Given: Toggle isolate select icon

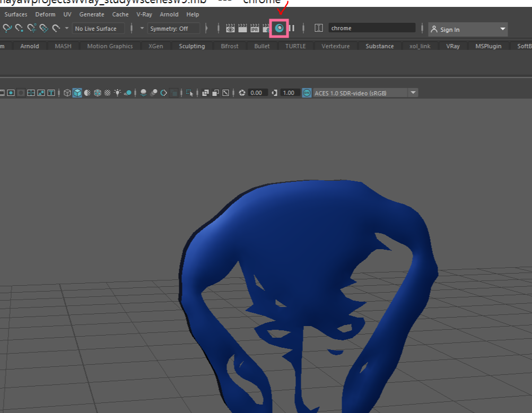Looking at the screenshot, I should (x=190, y=93).
